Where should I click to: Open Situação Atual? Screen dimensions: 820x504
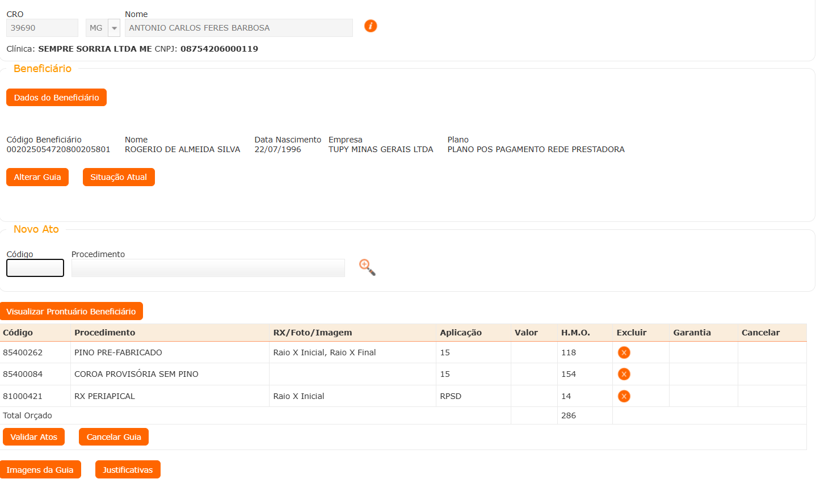pos(119,177)
